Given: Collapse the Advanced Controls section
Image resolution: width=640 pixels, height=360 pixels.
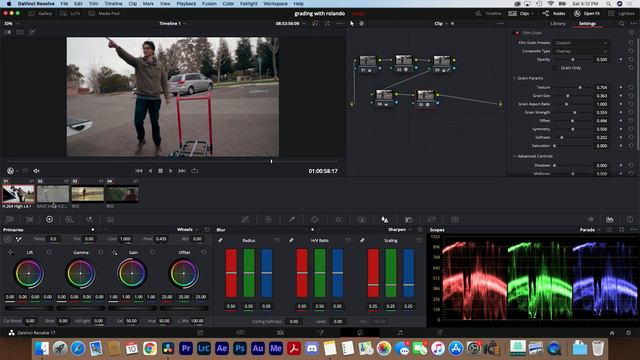Looking at the screenshot, I should 515,156.
